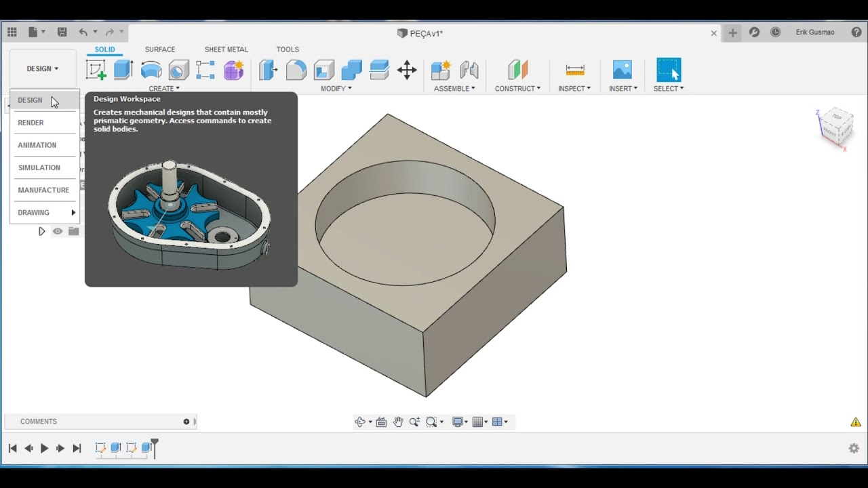The width and height of the screenshot is (868, 488).
Task: Click the warning triangle icon
Action: coord(856,422)
